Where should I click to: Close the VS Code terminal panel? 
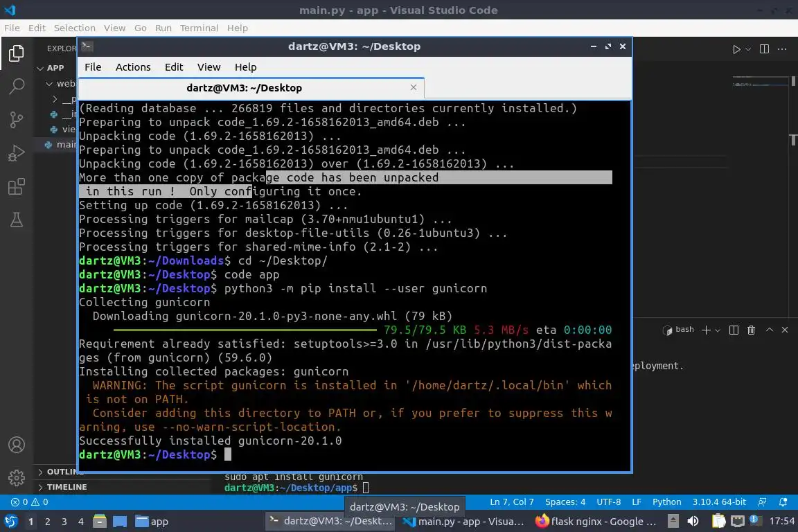point(785,330)
